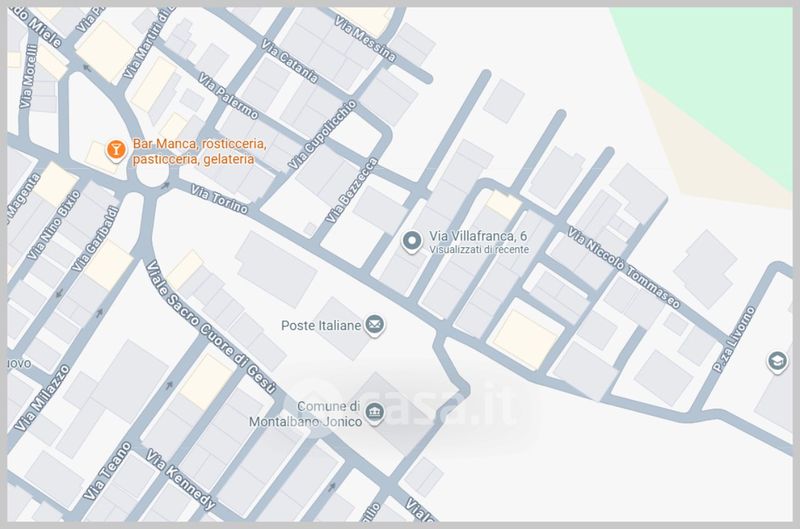
Task: Select the Via Niccolò Tommaseo street label
Action: [624, 268]
